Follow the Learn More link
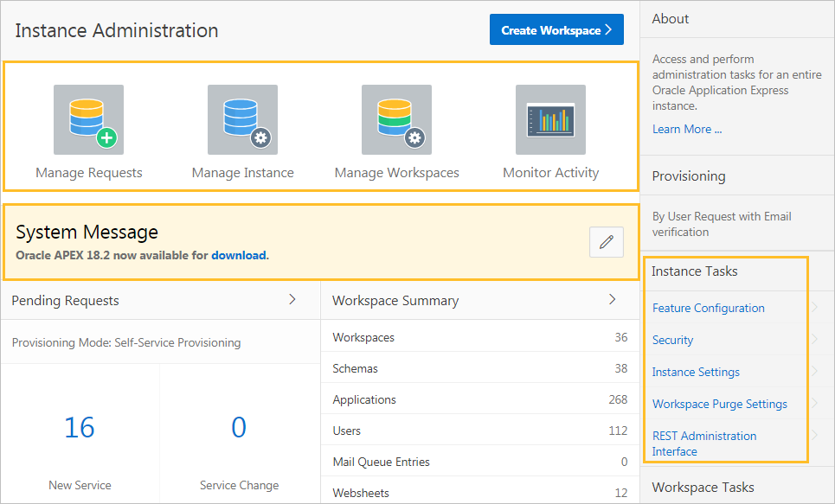835x504 pixels. point(686,129)
